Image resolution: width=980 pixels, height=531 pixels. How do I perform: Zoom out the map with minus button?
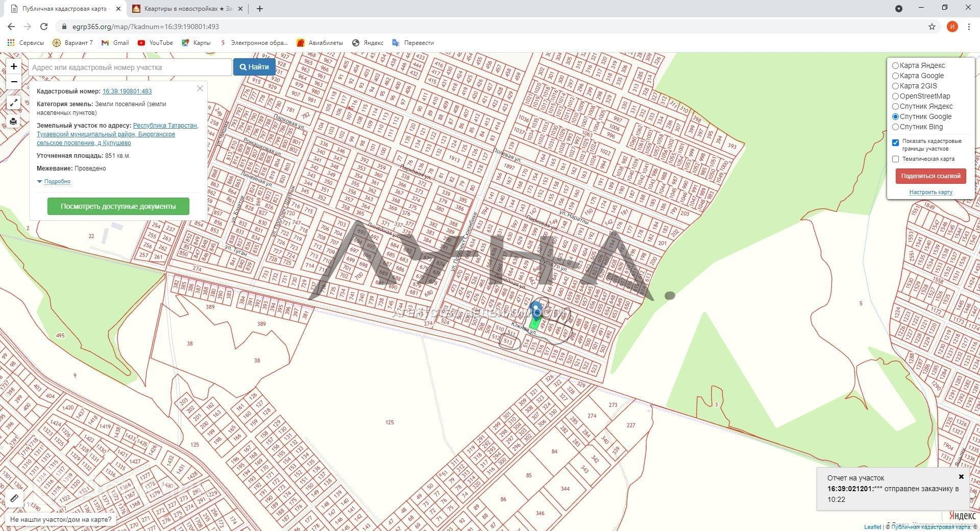coord(14,82)
